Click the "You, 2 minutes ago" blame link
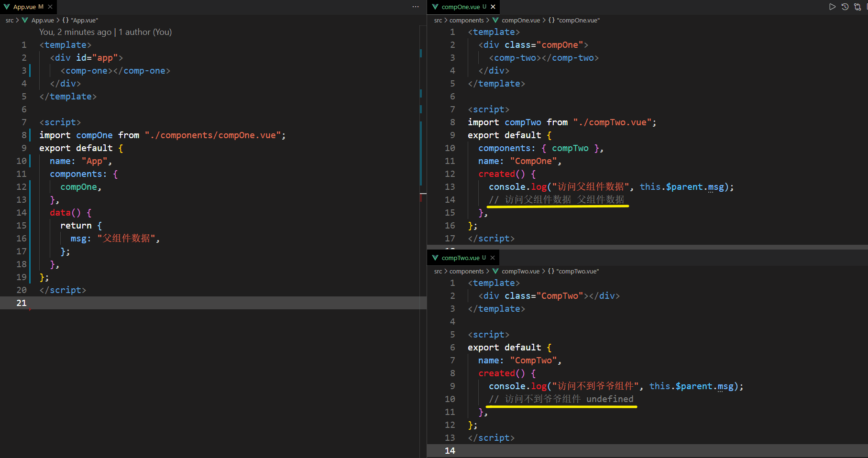868x458 pixels. pyautogui.click(x=75, y=32)
